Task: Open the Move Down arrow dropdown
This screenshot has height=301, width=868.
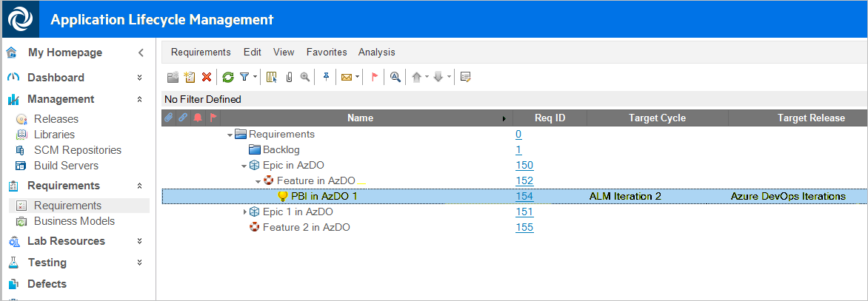Action: pos(449,78)
